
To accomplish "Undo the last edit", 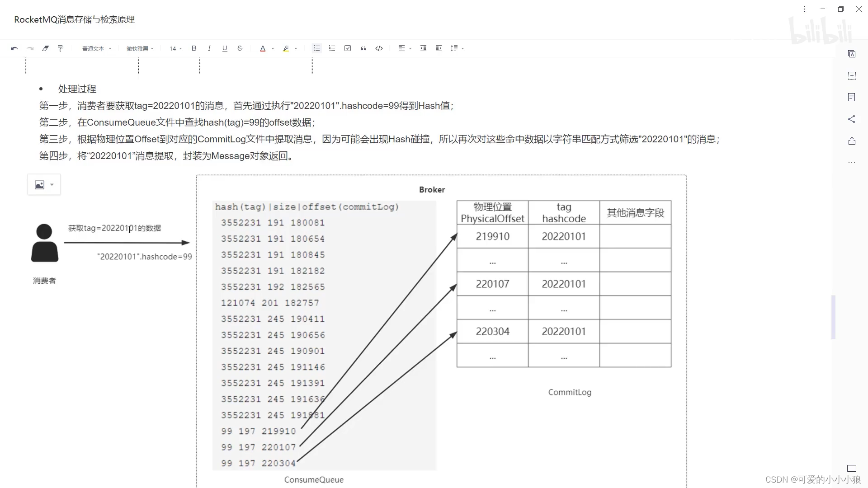I will (14, 48).
